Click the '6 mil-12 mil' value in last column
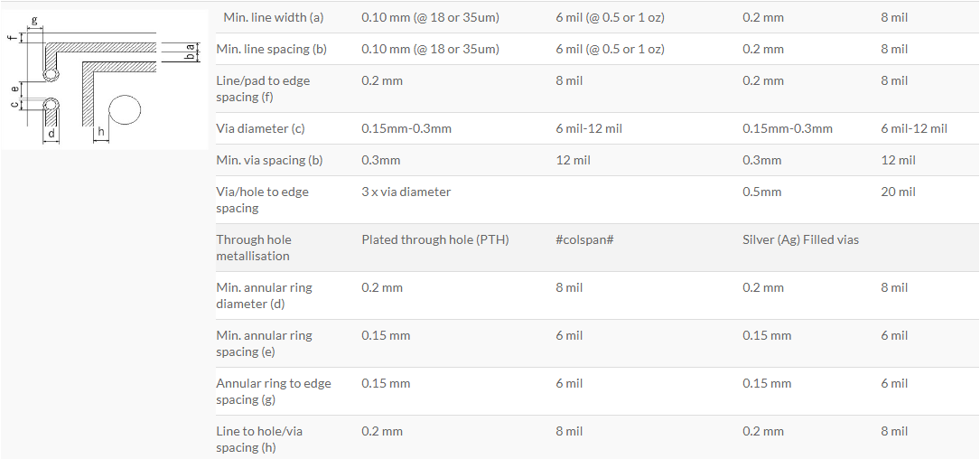 914,129
